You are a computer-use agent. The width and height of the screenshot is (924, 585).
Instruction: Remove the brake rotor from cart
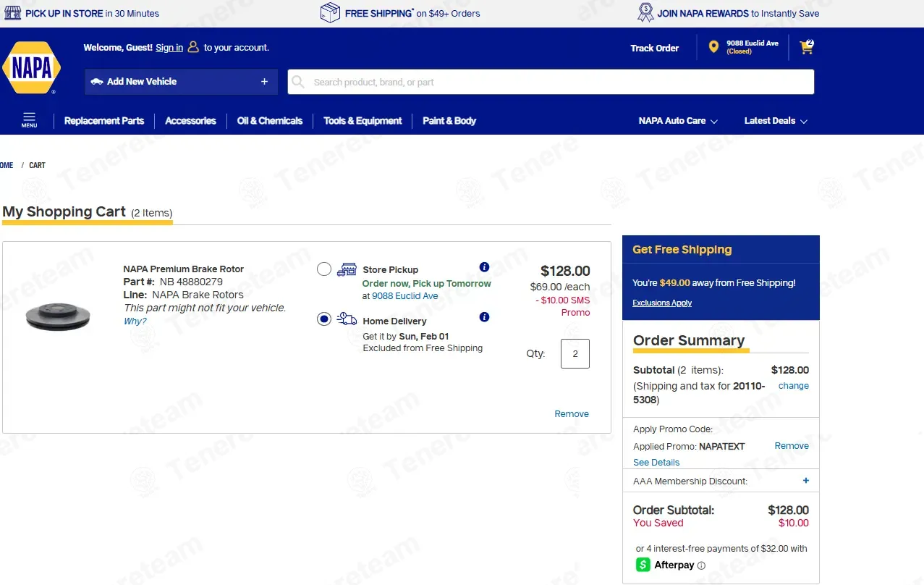[572, 414]
